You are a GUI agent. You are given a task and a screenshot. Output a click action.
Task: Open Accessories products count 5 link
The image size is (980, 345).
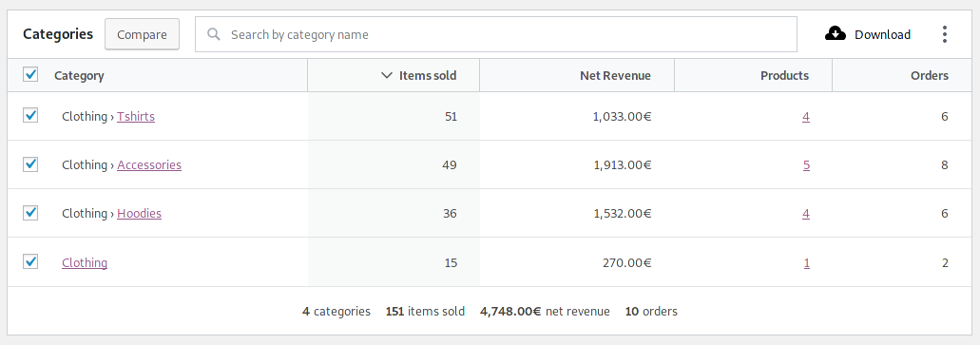coord(806,165)
